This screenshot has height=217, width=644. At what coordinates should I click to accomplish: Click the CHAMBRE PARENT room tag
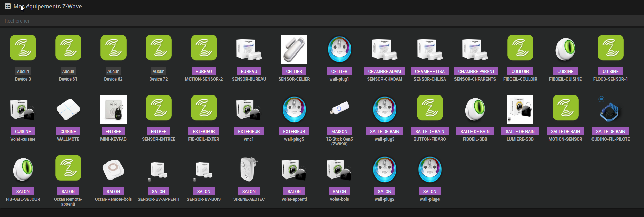[476, 71]
